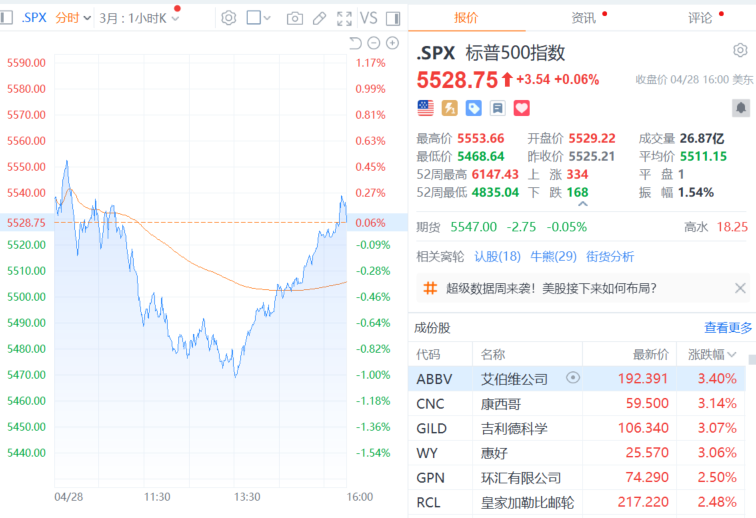Open chart settings gear icon

228,18
